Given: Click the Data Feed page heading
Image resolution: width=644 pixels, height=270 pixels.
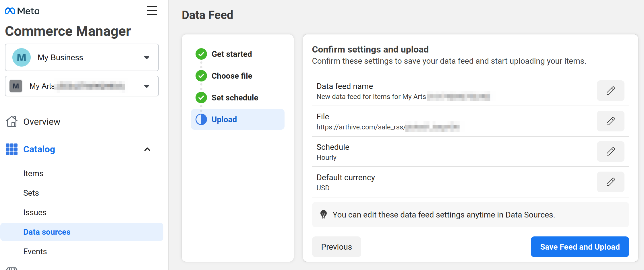Looking at the screenshot, I should click(x=208, y=15).
